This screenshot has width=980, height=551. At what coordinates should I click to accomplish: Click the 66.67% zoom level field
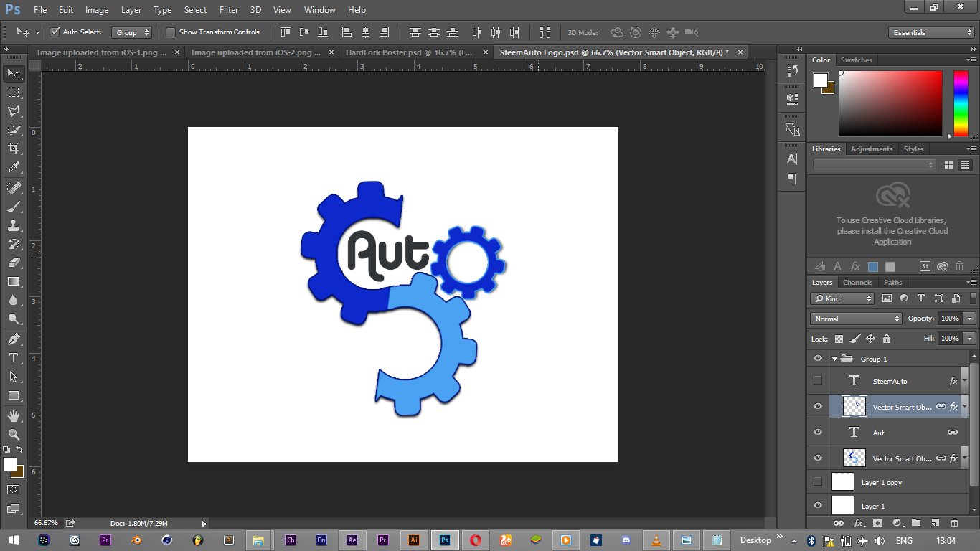pyautogui.click(x=46, y=523)
